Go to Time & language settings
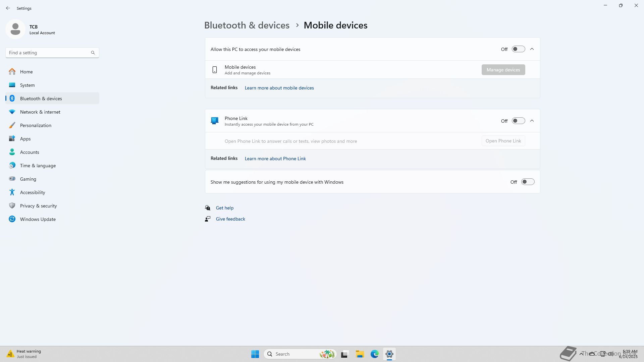644x362 pixels. click(x=38, y=165)
